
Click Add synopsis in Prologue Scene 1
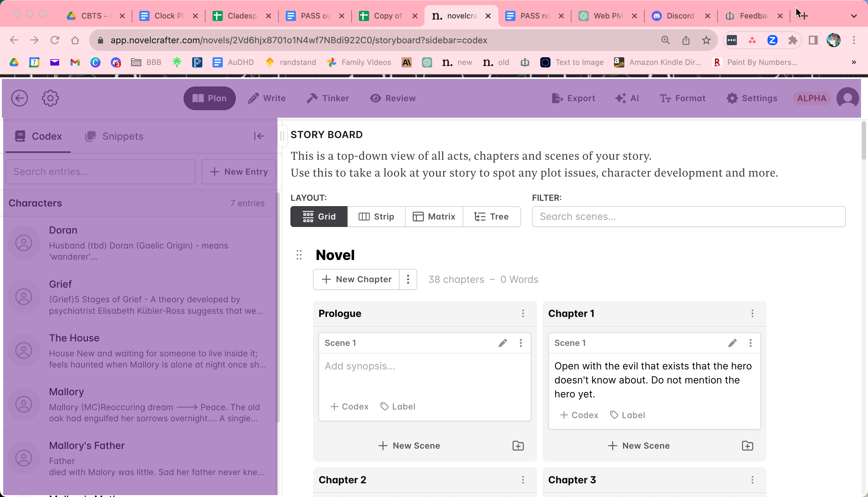pyautogui.click(x=360, y=366)
